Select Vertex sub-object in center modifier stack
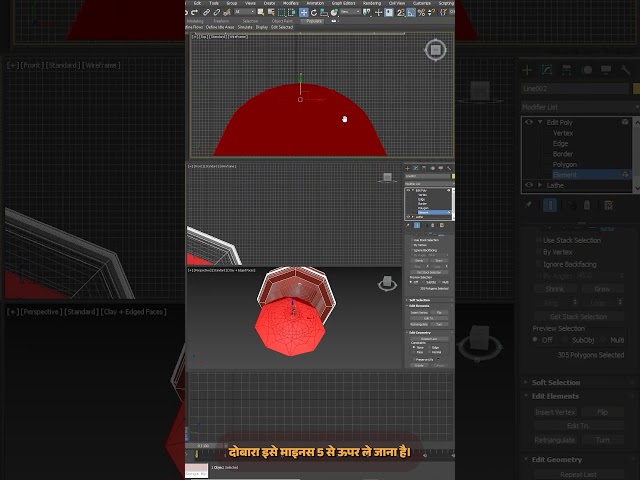 (422, 195)
